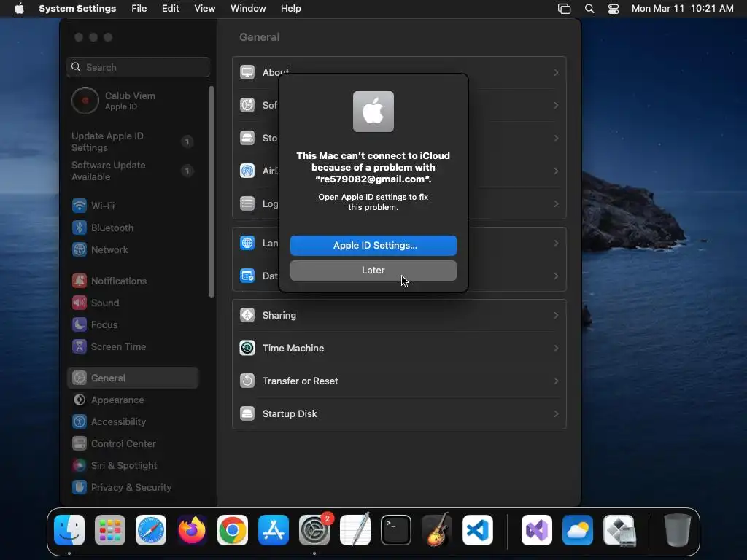Click the menu bar date and time
The image size is (747, 560).
tap(682, 9)
